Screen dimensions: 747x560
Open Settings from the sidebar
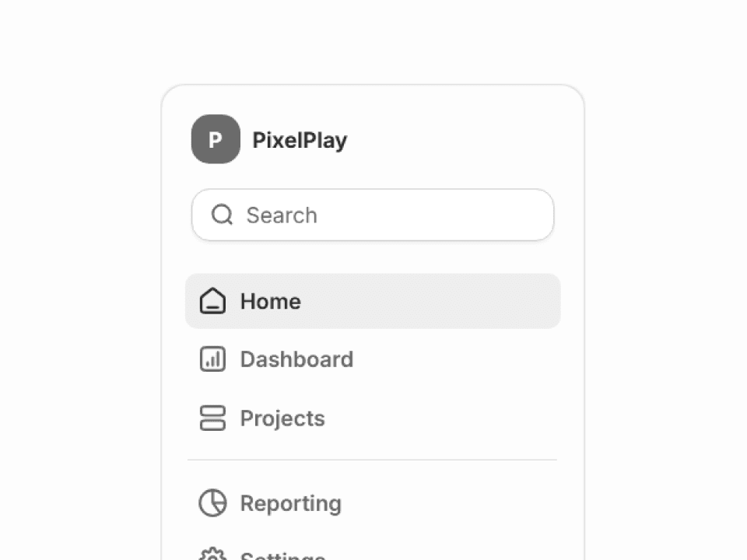click(x=282, y=556)
